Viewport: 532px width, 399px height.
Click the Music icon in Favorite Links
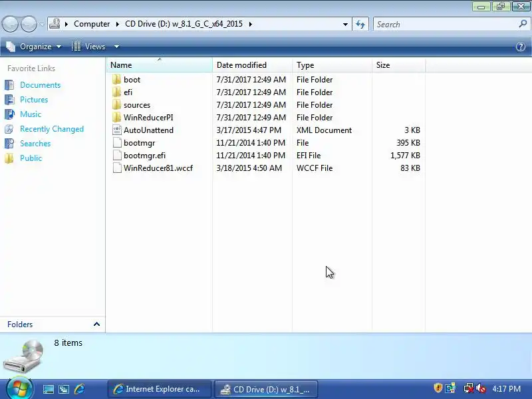coord(9,114)
